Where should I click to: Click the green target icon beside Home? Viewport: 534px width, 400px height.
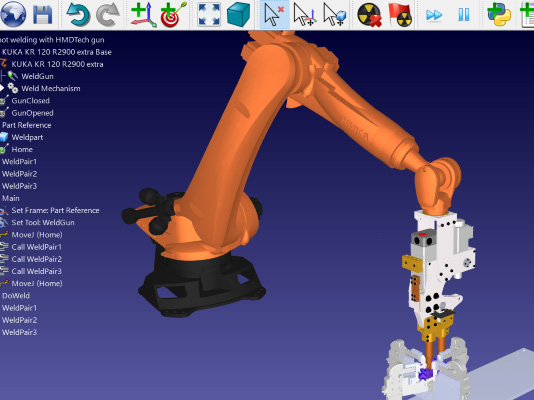coord(4,149)
